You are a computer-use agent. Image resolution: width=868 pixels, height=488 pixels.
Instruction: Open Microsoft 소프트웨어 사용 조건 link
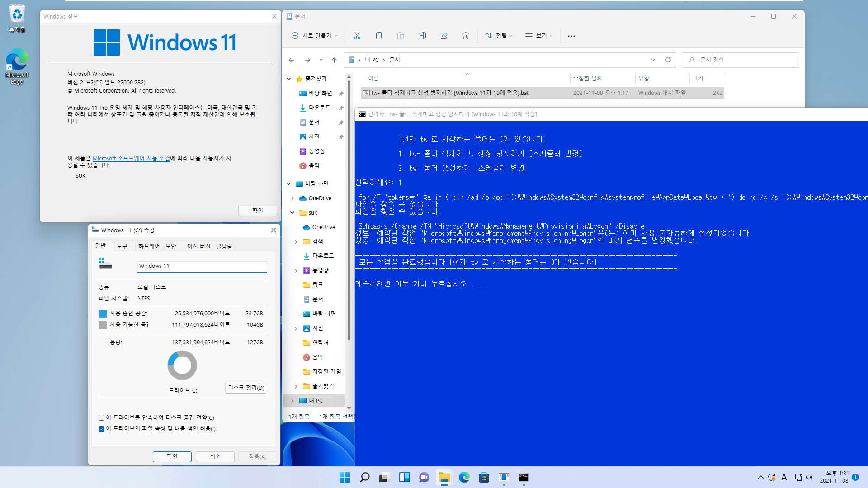point(132,158)
